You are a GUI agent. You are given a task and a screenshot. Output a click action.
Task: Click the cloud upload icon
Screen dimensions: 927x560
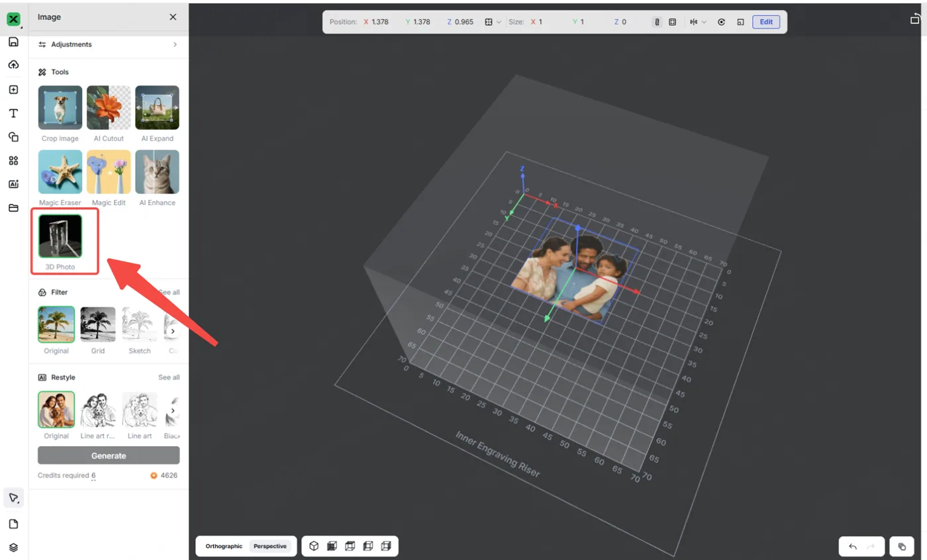tap(13, 65)
